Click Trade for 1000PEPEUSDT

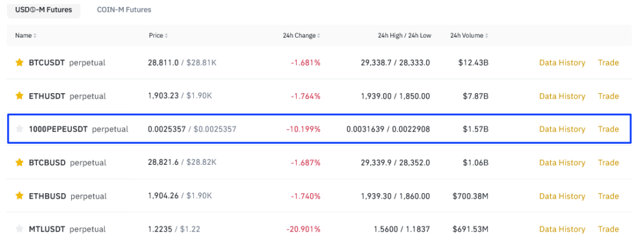click(608, 130)
